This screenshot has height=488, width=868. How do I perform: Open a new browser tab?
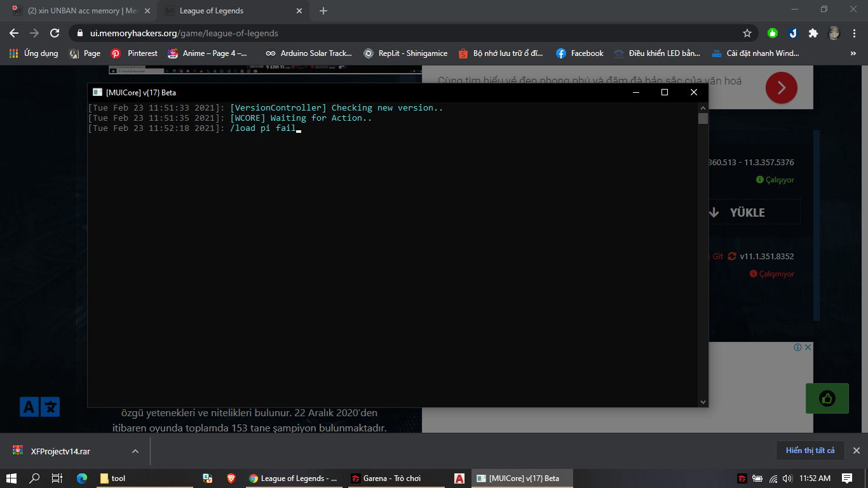[x=323, y=11]
